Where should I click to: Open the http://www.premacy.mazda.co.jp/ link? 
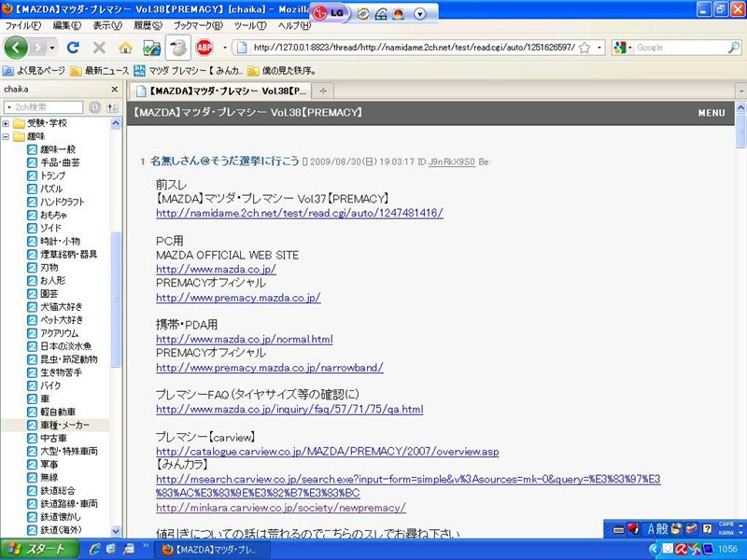point(238,298)
